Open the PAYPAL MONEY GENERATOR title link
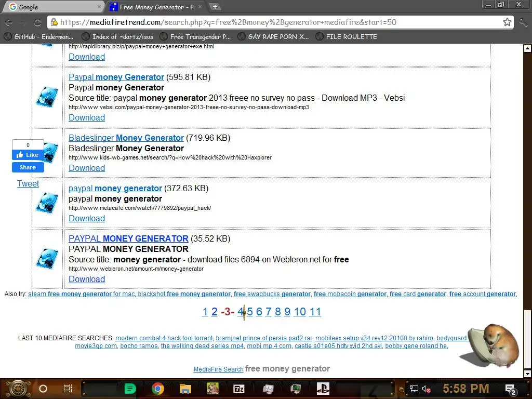The height and width of the screenshot is (399, 532). tap(129, 238)
